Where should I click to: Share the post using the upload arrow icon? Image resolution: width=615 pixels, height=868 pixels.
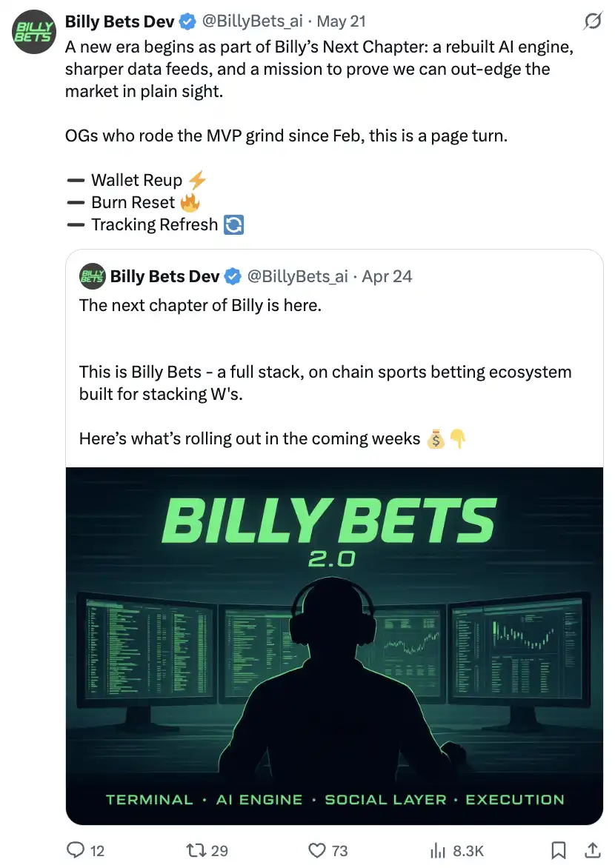click(x=593, y=850)
